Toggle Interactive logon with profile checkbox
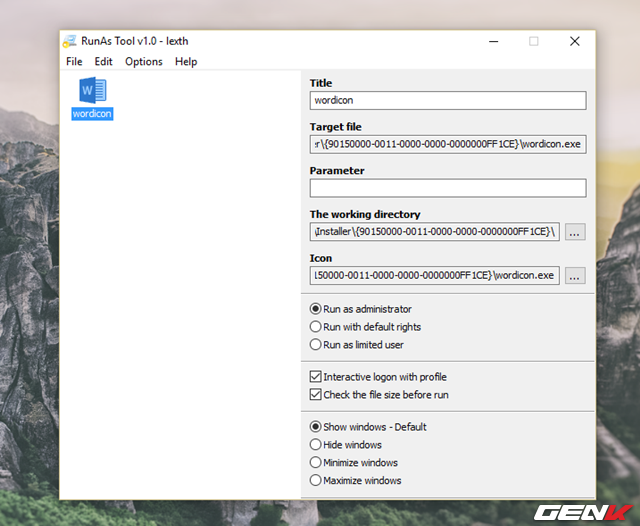Screen dimensions: 640x526 [x=316, y=377]
